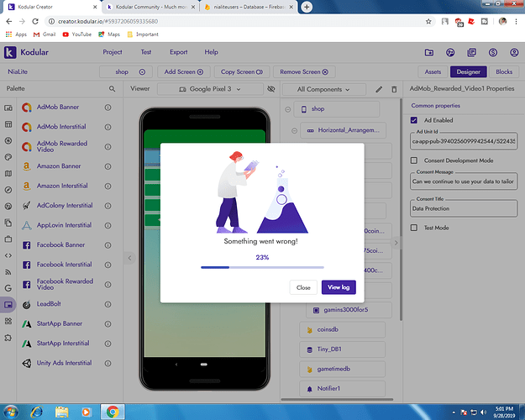This screenshot has height=420, width=525.
Task: Open the Test menu
Action: 146,52
